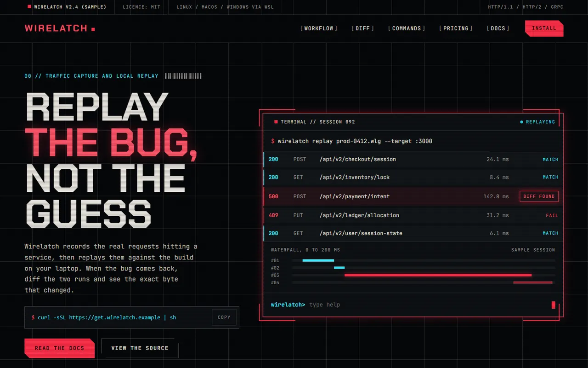The height and width of the screenshot is (368, 588).
Task: Click the DIFF FOUND badge
Action: pyautogui.click(x=539, y=196)
